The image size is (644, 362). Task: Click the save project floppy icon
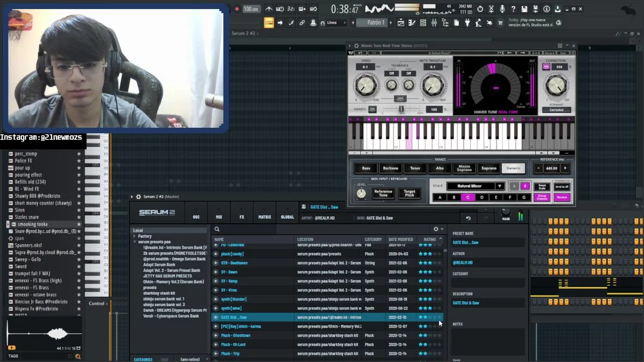coord(524,9)
